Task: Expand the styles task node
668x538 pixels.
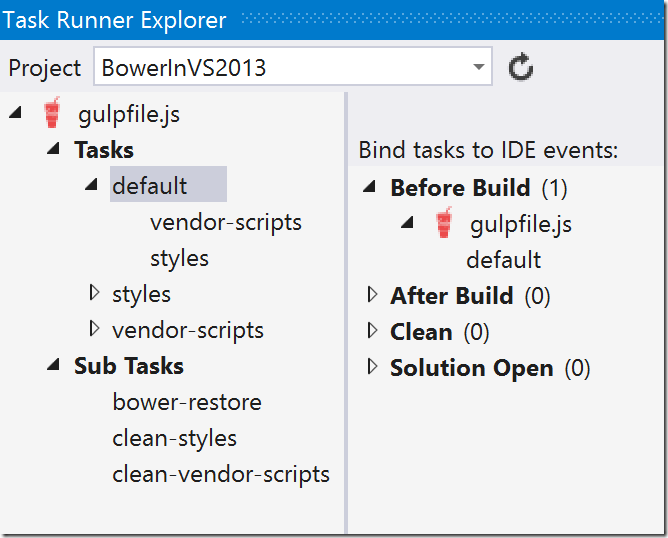Action: tap(94, 294)
